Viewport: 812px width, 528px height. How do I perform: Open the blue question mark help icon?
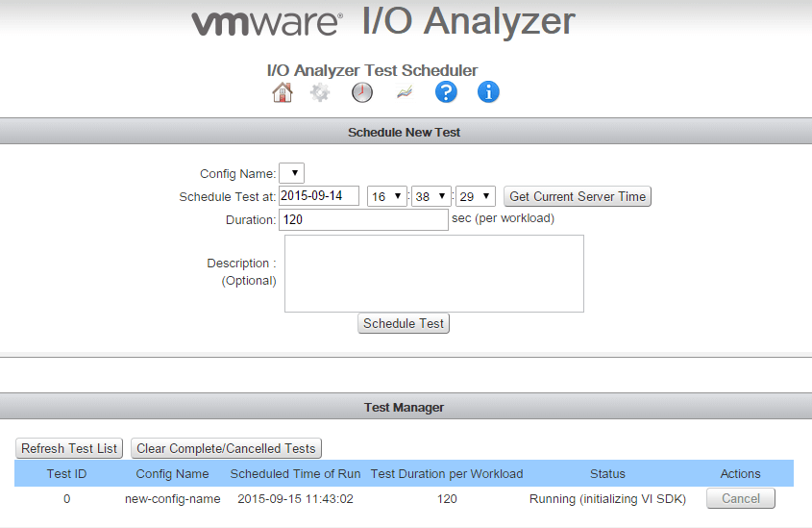(446, 92)
